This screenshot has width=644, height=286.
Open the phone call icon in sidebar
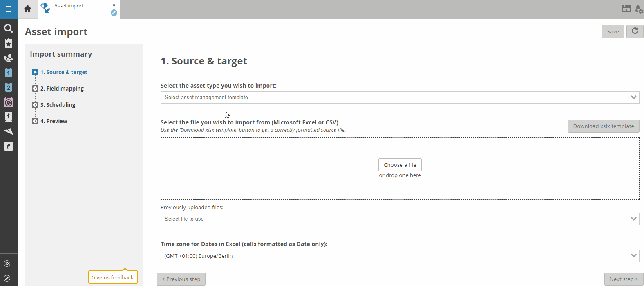click(x=8, y=58)
